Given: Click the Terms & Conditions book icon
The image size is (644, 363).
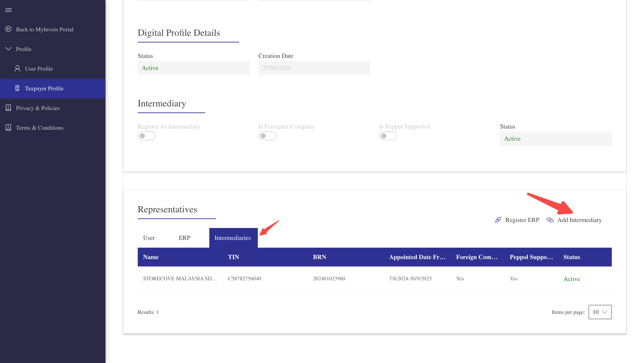Looking at the screenshot, I should point(8,127).
